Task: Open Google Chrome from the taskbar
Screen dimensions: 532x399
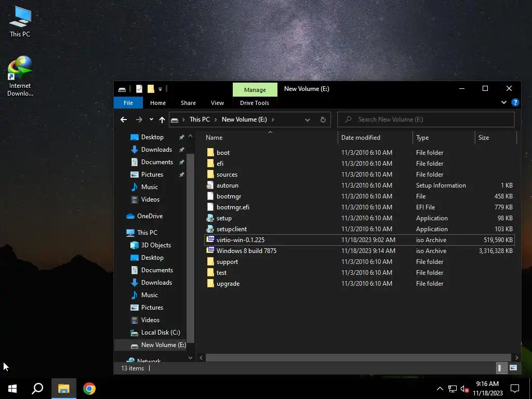Action: pos(89,389)
